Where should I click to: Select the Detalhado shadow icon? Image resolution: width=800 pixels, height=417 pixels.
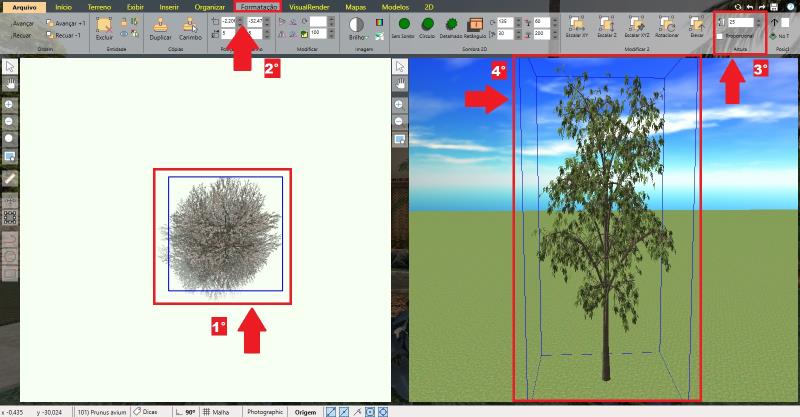pos(450,23)
